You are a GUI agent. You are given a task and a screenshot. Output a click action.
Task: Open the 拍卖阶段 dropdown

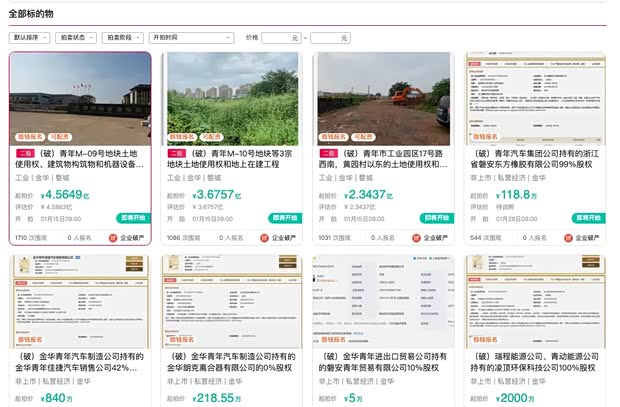coord(122,37)
